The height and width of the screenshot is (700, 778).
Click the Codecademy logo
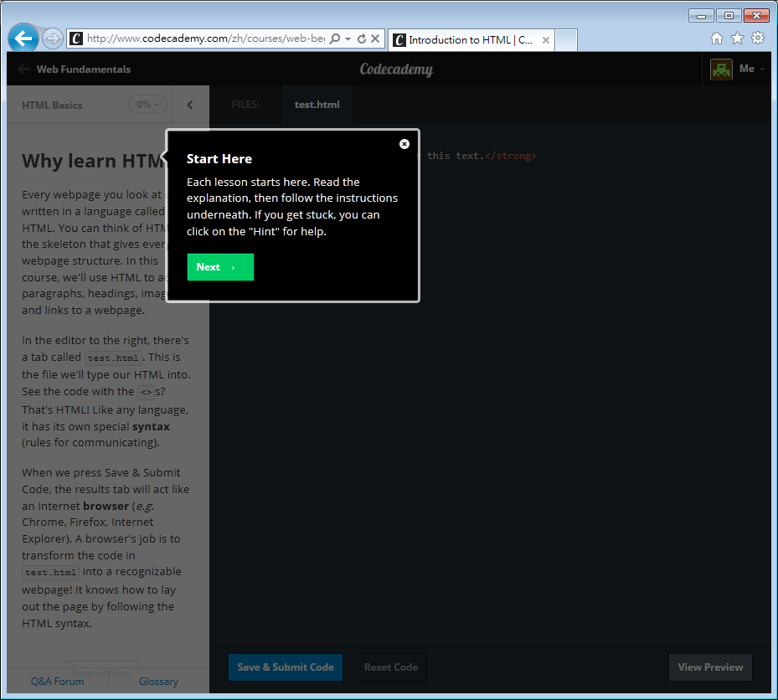[x=396, y=69]
